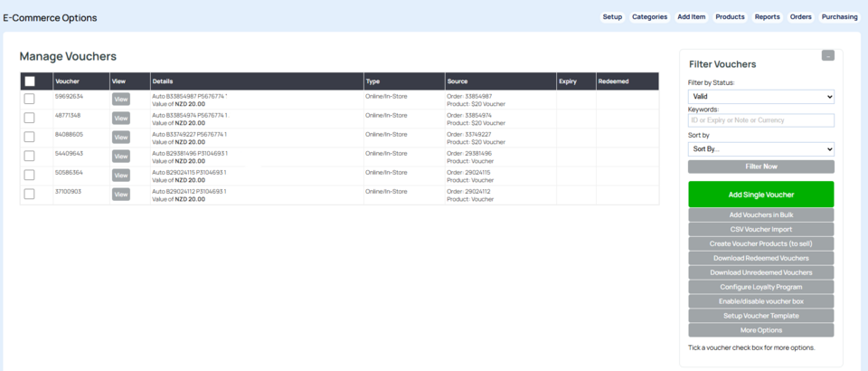The width and height of the screenshot is (868, 371).
Task: Click Add Vouchers in Bulk
Action: click(761, 214)
